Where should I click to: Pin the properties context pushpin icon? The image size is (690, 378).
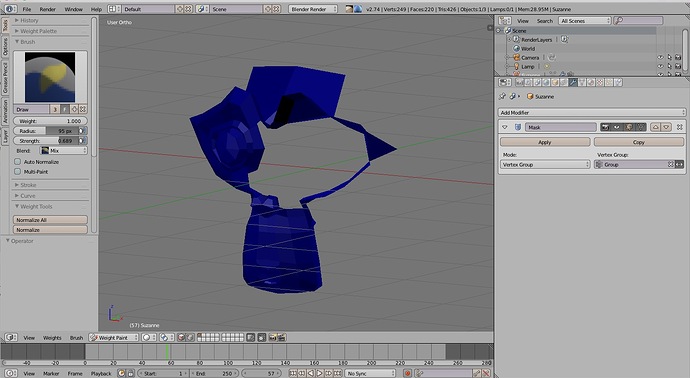(x=503, y=96)
